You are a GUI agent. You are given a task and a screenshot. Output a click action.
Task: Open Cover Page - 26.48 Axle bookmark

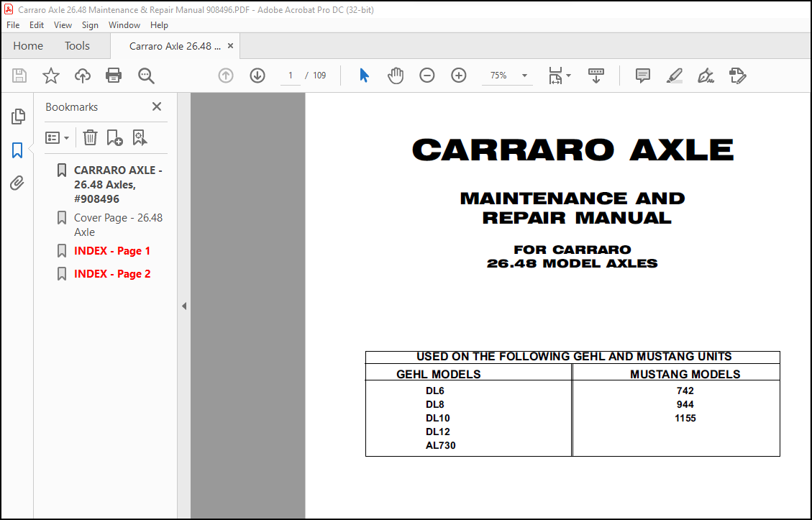[118, 225]
